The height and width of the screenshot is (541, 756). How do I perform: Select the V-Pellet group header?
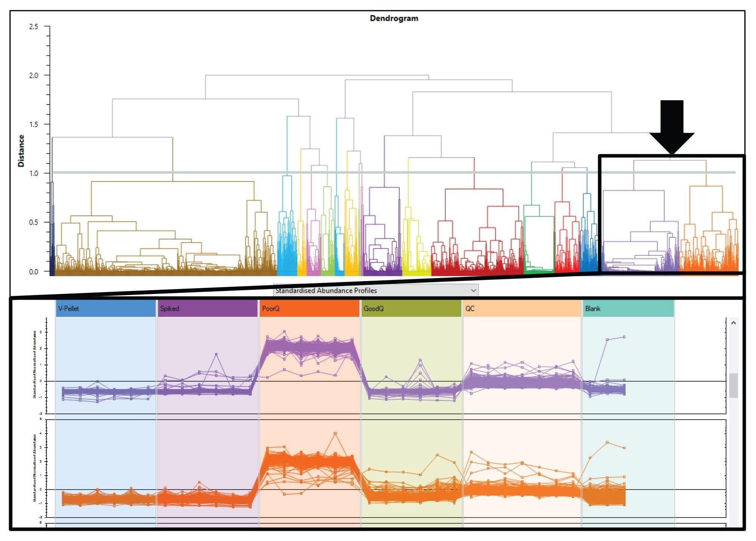pos(105,308)
